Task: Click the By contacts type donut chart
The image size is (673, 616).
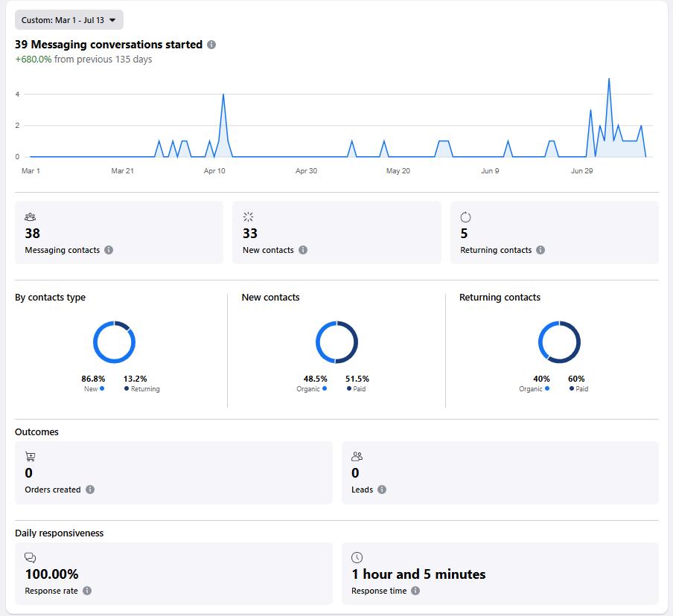Action: pyautogui.click(x=114, y=342)
